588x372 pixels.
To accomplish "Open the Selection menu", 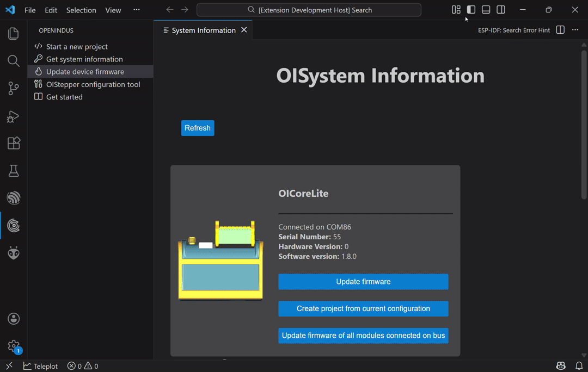I will pos(81,10).
